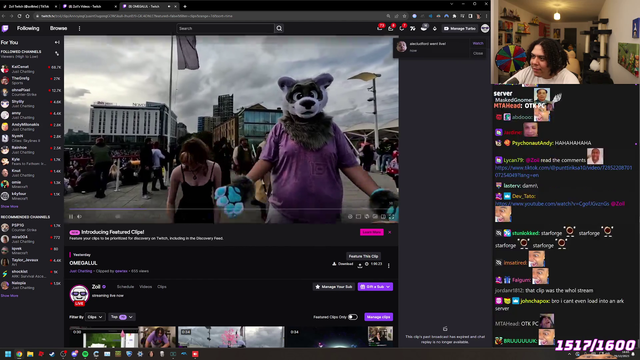Collapse the For You sidebar
This screenshot has height=360, width=640.
coord(57,42)
